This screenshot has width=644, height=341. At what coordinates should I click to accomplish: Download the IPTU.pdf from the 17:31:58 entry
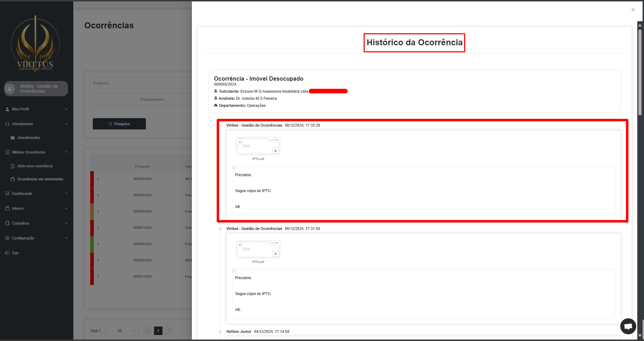(x=275, y=253)
